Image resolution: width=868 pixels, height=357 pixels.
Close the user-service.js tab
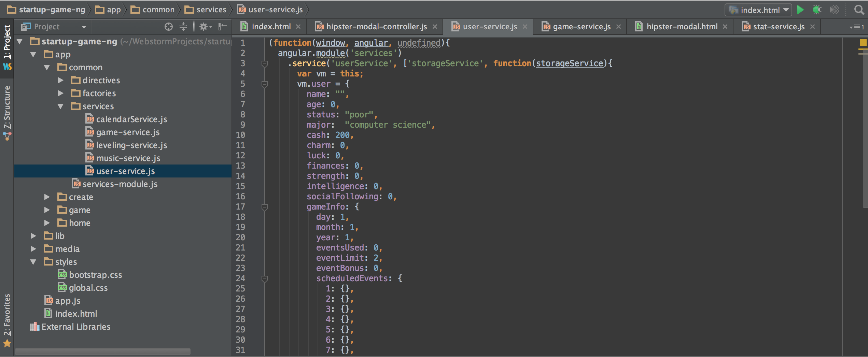coord(525,27)
